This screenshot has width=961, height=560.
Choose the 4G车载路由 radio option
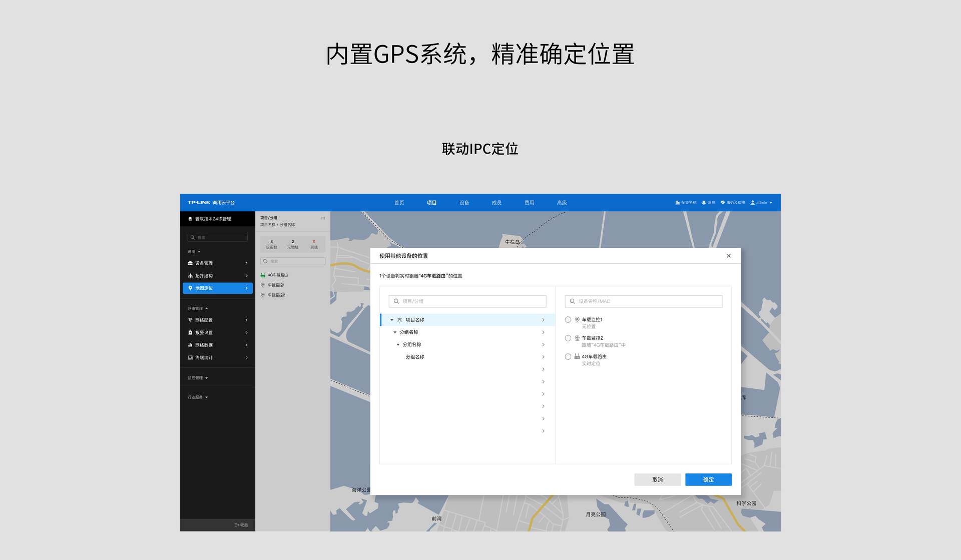pyautogui.click(x=568, y=357)
